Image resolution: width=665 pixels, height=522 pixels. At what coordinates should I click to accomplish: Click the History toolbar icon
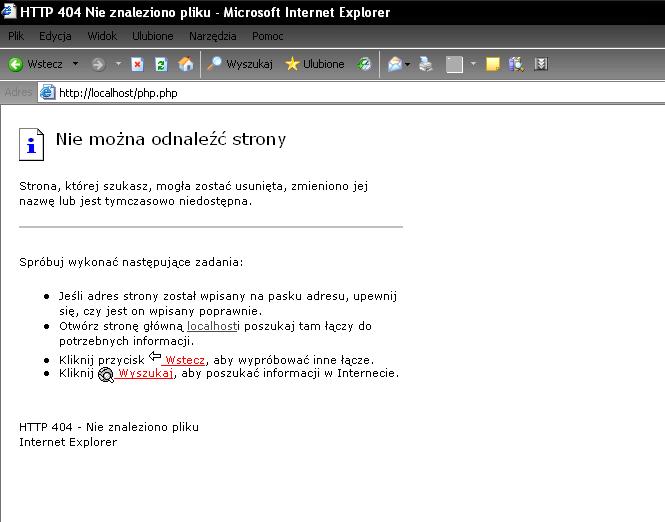(364, 64)
